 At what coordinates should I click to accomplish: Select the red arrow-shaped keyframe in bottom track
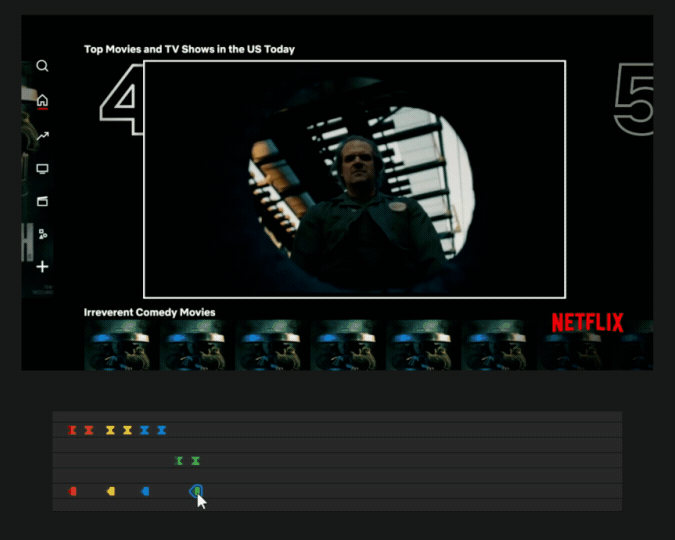point(72,491)
